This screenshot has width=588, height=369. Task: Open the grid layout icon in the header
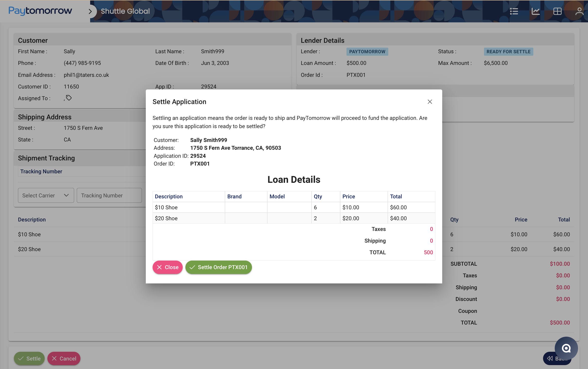pos(557,11)
